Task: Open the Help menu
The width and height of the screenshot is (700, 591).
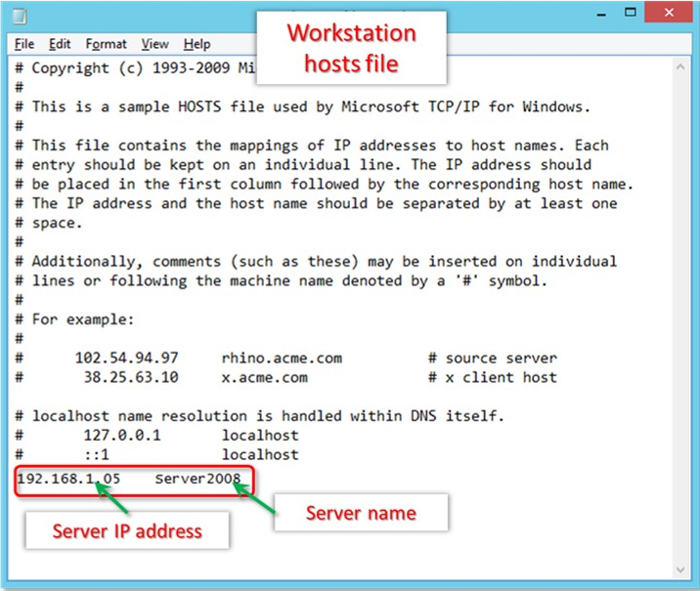Action: point(197,44)
